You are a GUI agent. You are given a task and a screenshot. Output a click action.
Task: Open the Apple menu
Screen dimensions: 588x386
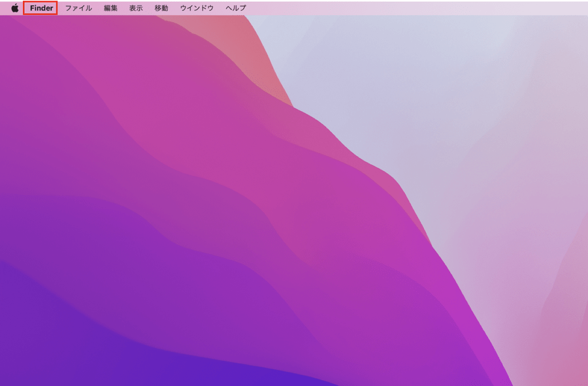(15, 8)
